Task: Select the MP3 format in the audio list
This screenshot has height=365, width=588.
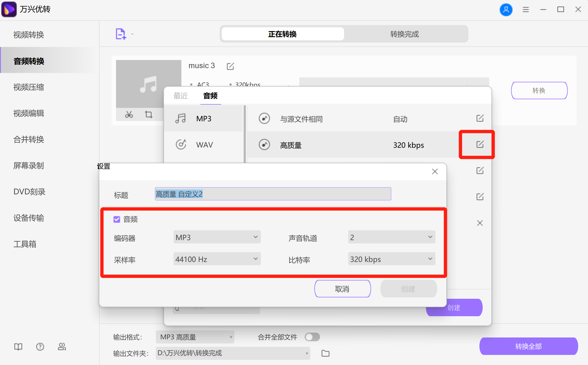Action: click(x=204, y=118)
